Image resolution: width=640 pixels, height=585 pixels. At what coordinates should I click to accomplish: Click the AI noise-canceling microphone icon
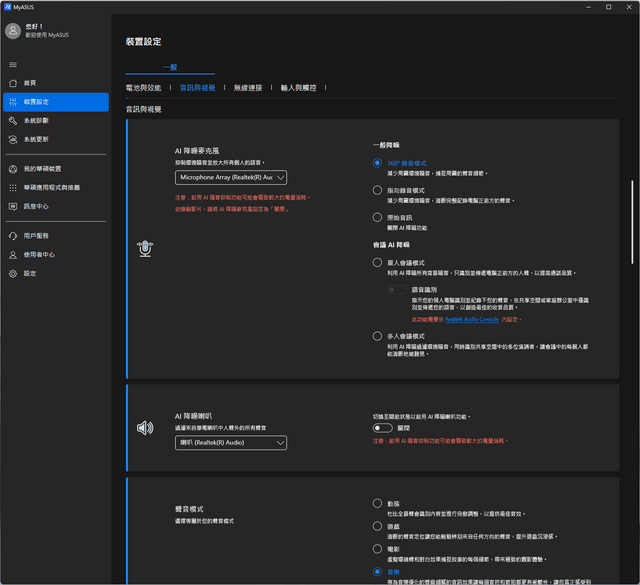(145, 249)
